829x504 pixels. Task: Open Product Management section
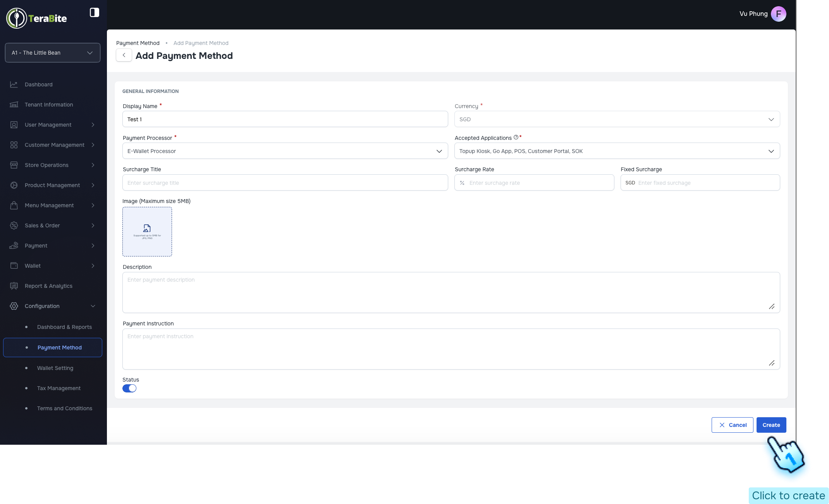(x=52, y=185)
